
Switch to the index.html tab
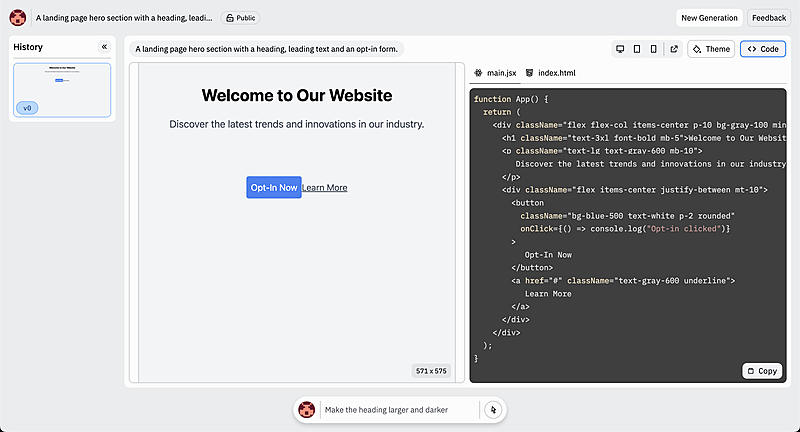tap(549, 73)
